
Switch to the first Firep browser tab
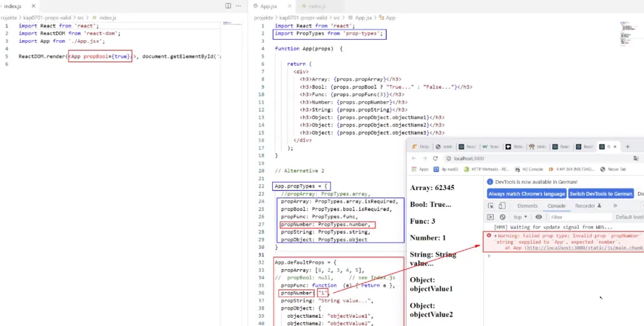click(420, 147)
